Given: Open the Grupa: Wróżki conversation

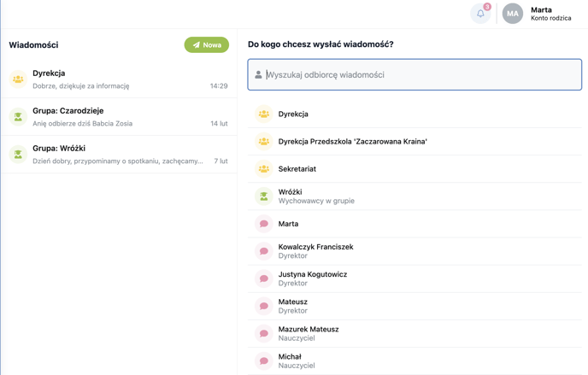Looking at the screenshot, I should [120, 155].
